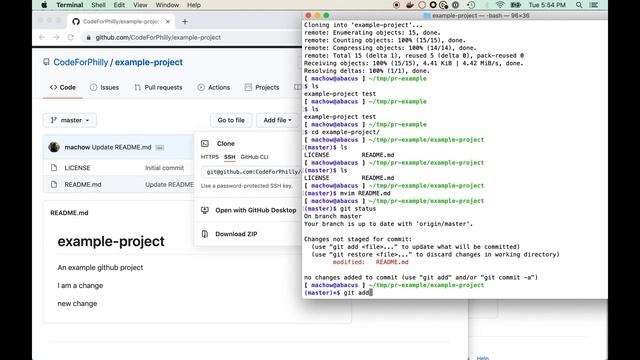Open the Terminal app menu

[69, 5]
